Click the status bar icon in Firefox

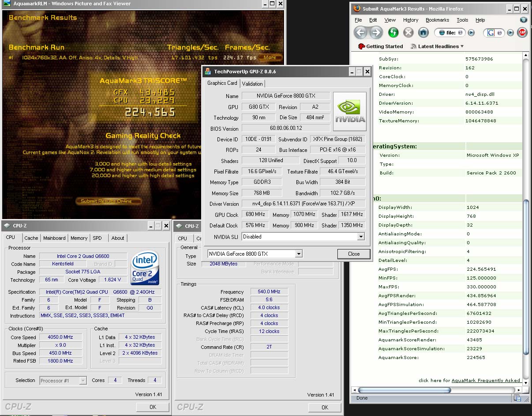click(518, 398)
